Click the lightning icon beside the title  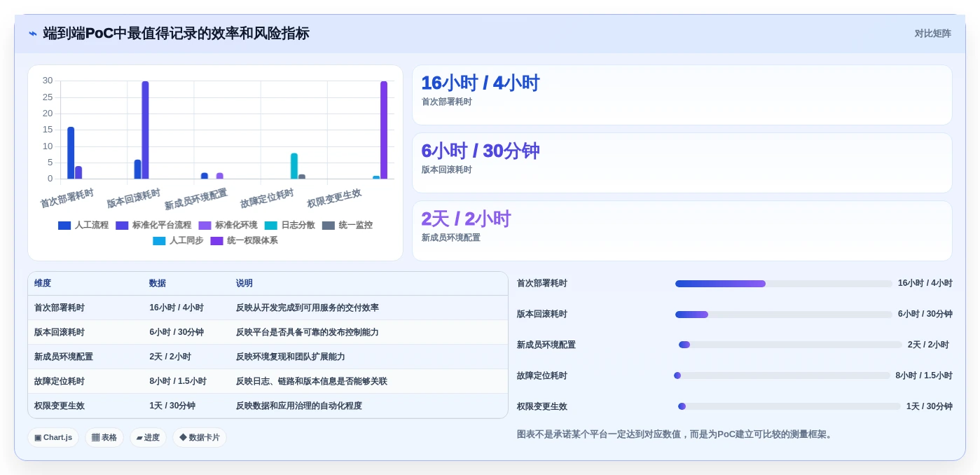(x=32, y=34)
